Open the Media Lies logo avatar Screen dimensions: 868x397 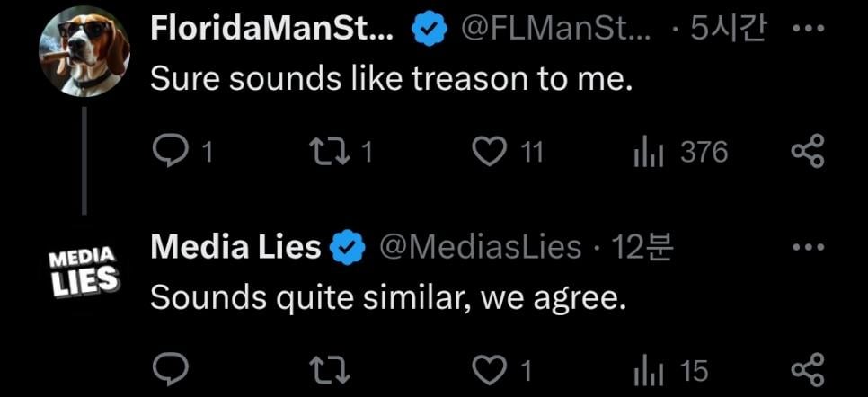83,269
